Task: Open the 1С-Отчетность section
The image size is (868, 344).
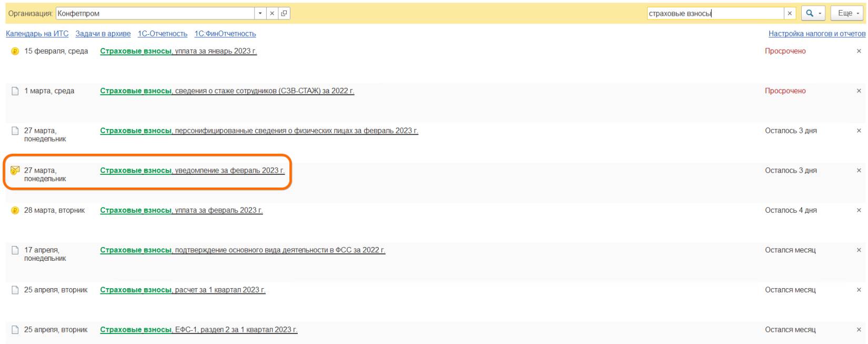Action: point(163,34)
